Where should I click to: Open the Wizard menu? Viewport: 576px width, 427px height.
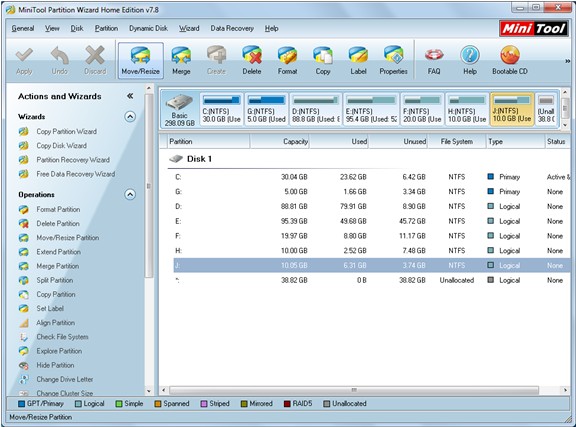189,28
